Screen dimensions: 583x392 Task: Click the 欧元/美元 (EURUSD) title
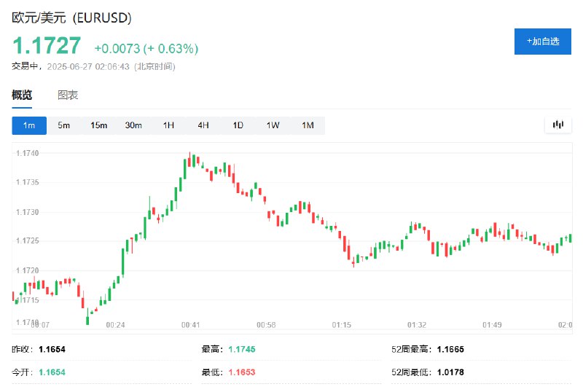(71, 18)
